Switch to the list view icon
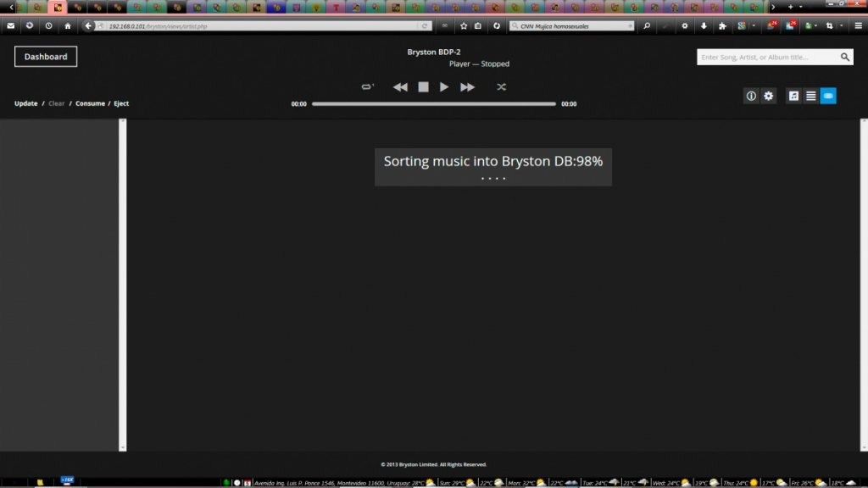The width and height of the screenshot is (868, 488). click(811, 96)
